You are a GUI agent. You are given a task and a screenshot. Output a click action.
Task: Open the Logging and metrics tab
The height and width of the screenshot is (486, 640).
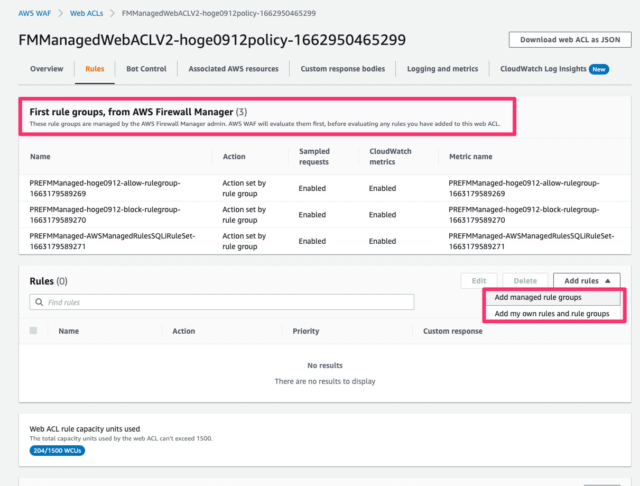[442, 69]
